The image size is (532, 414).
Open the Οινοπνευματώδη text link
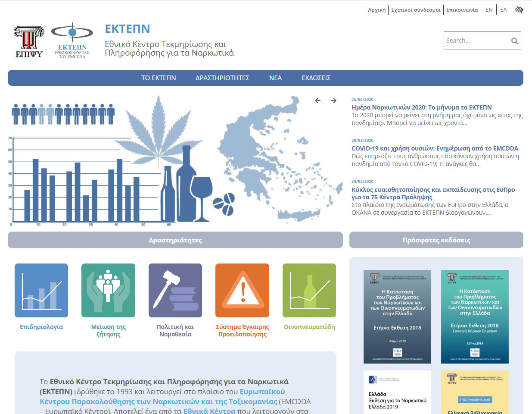[309, 327]
